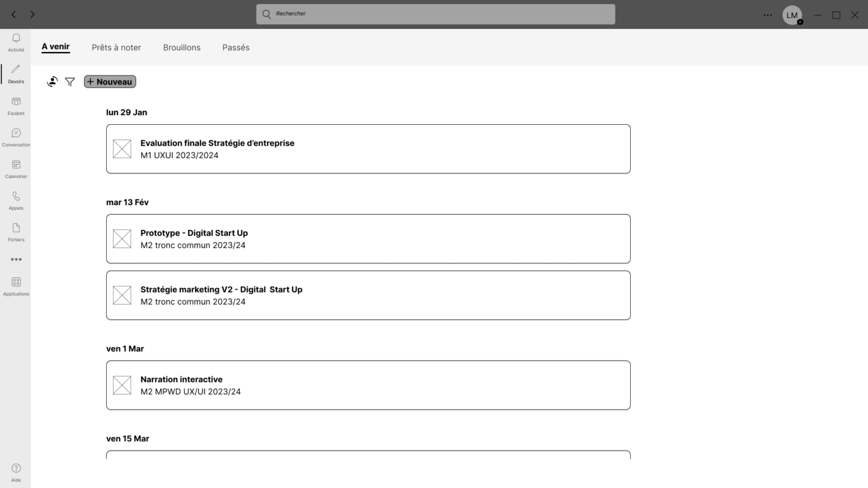Click the filter funnel icon
Screen dimensions: 868x488
[x=70, y=82]
